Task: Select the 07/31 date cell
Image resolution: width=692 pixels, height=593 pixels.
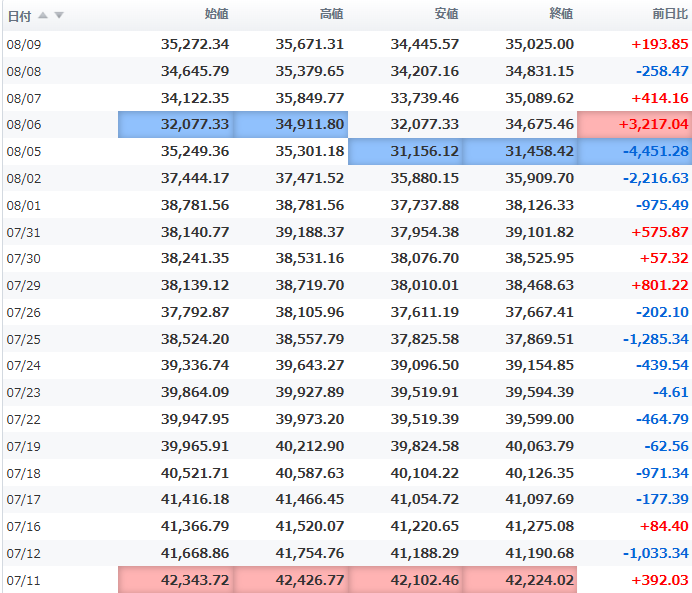Action: [x=24, y=233]
